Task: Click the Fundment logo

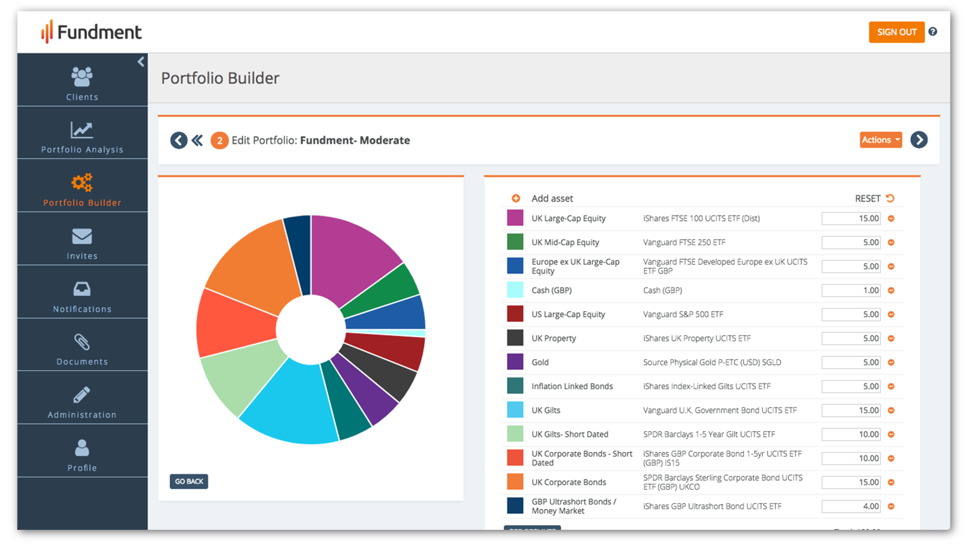Action: click(91, 32)
